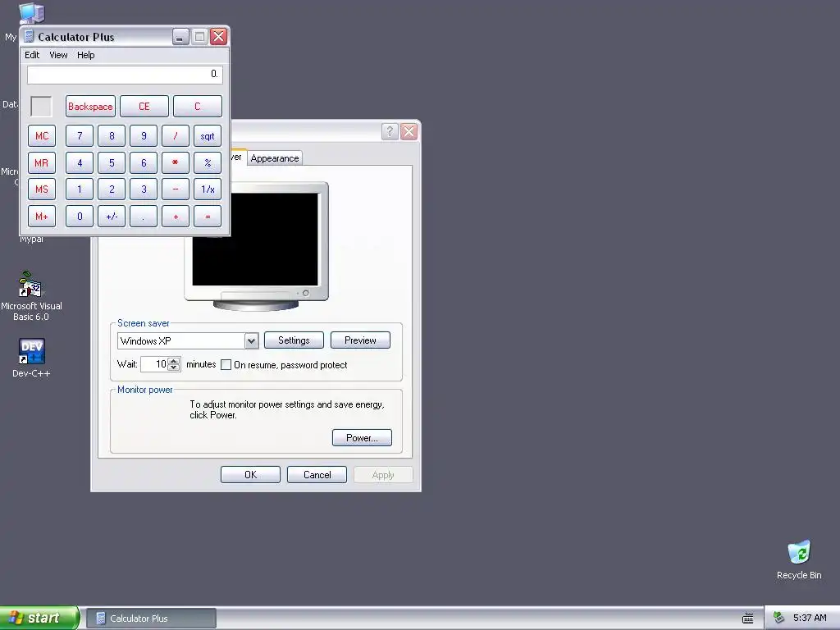Viewport: 840px width, 630px height.
Task: Click OK in the display dialog
Action: point(250,475)
